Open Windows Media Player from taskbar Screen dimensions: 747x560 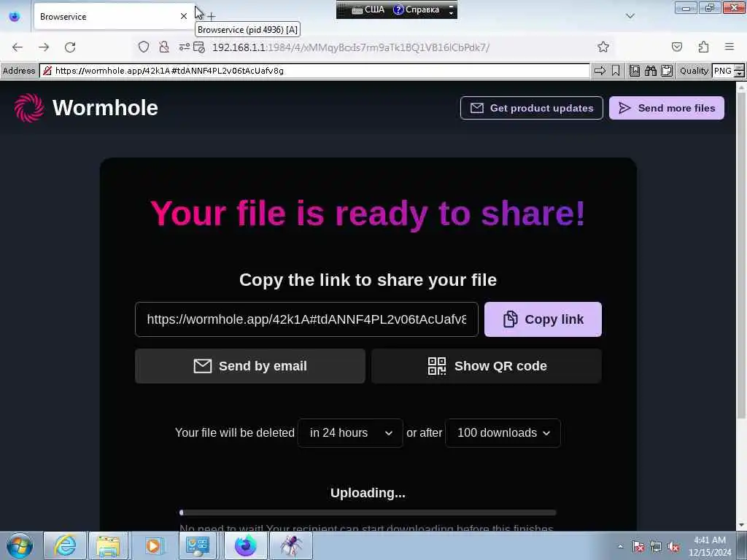[x=153, y=545]
